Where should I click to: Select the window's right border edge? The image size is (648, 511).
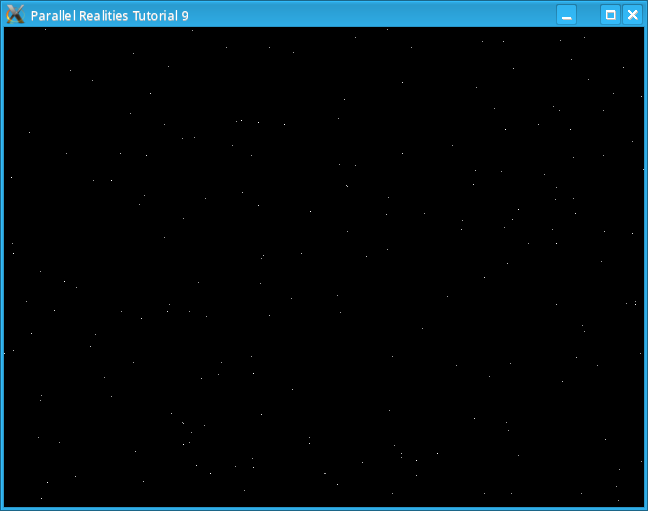pyautogui.click(x=646, y=266)
